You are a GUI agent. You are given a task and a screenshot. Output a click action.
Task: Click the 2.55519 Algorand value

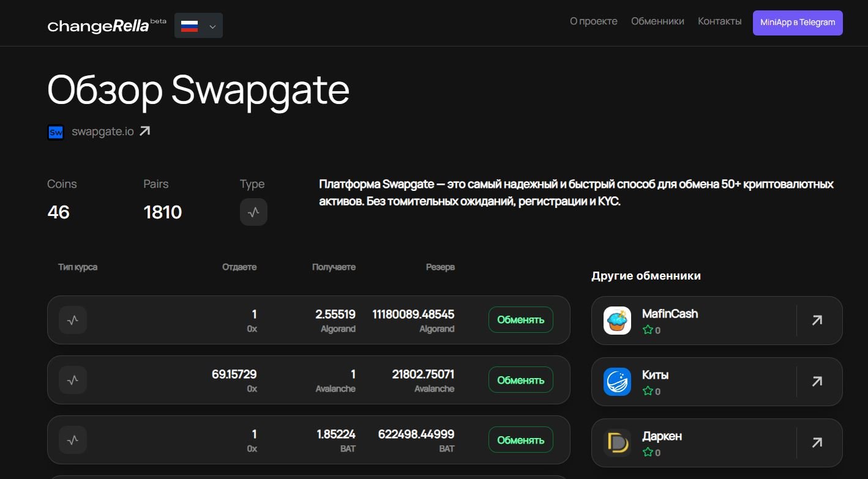[335, 314]
